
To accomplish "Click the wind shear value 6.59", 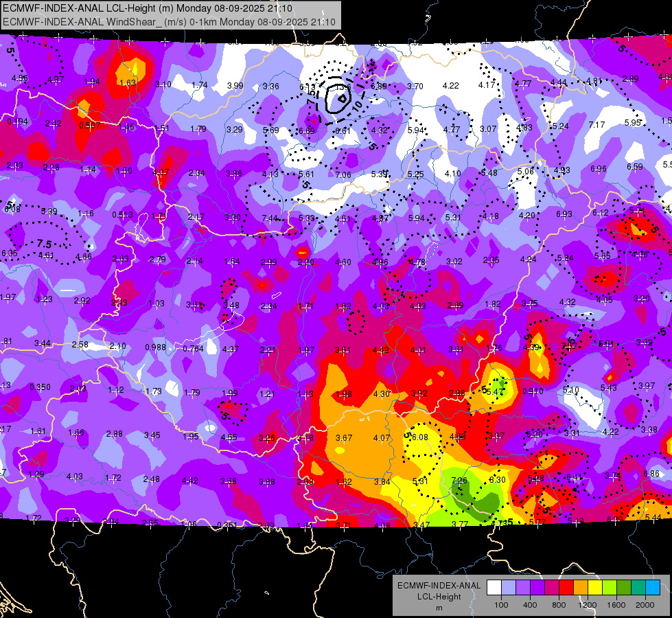I will [x=635, y=166].
